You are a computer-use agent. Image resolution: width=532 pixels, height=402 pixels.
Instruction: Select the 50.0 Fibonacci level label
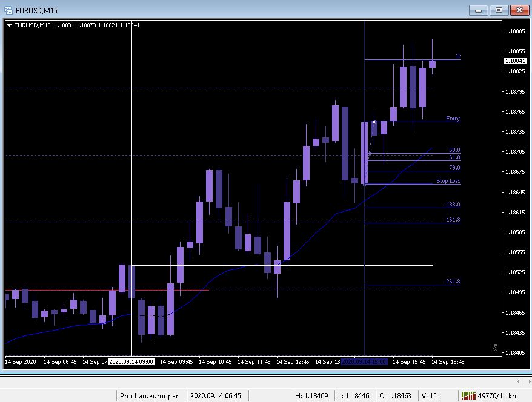point(454,150)
